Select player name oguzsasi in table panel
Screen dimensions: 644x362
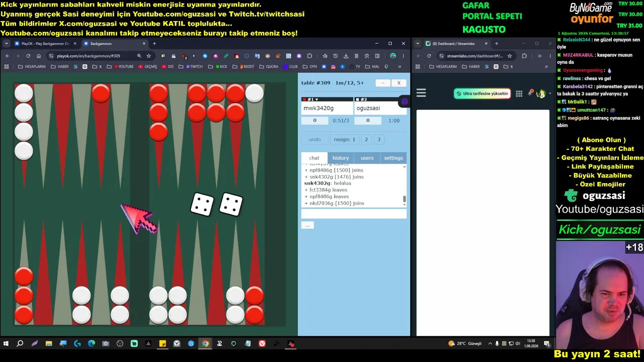[x=368, y=108]
